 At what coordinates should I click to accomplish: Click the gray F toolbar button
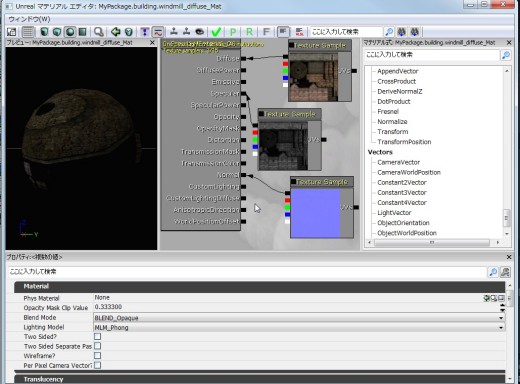click(x=266, y=32)
